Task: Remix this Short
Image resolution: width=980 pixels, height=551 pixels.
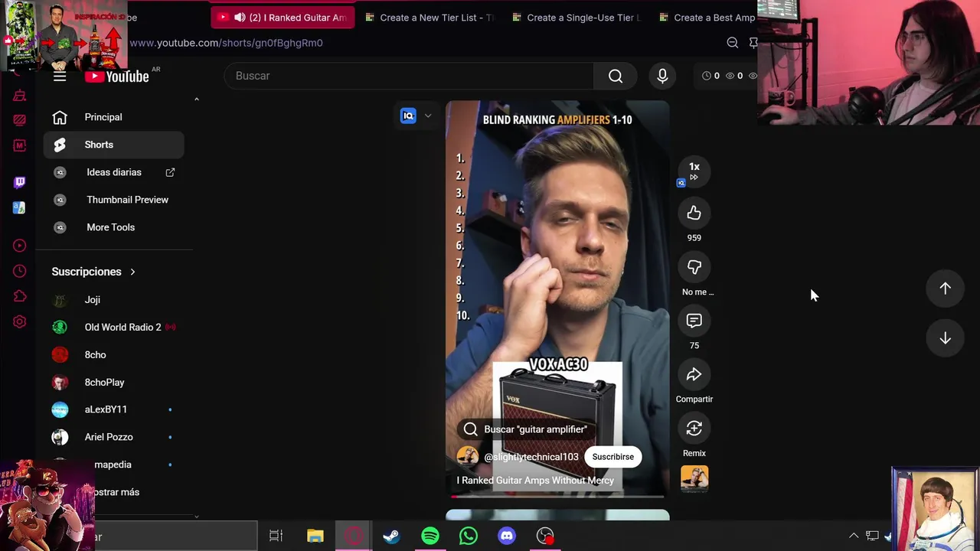Action: pos(694,429)
